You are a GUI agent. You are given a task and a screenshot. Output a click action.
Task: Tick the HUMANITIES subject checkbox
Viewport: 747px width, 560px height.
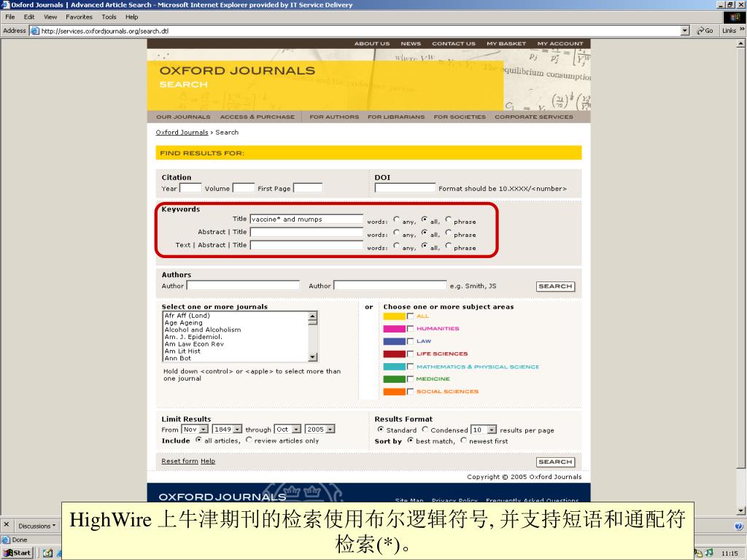coord(410,329)
